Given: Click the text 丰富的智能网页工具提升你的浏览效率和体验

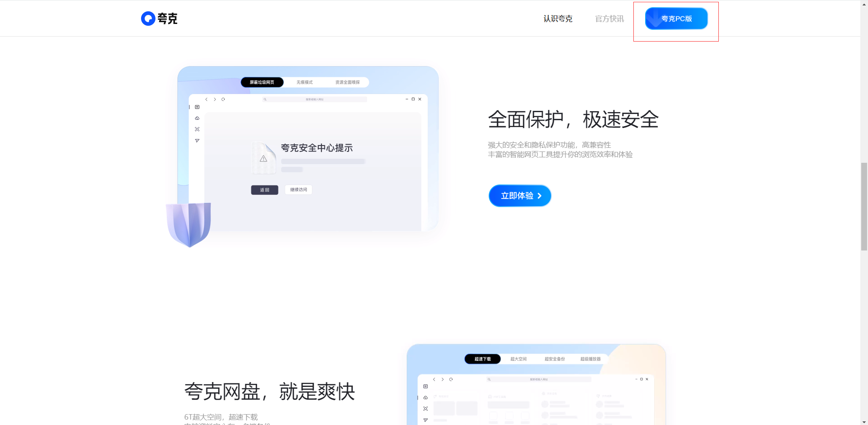Looking at the screenshot, I should 560,155.
